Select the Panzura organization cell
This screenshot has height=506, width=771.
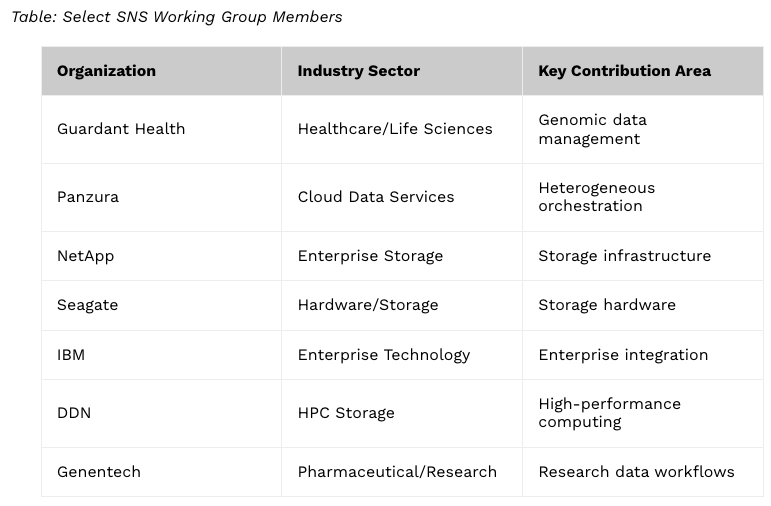click(x=88, y=197)
